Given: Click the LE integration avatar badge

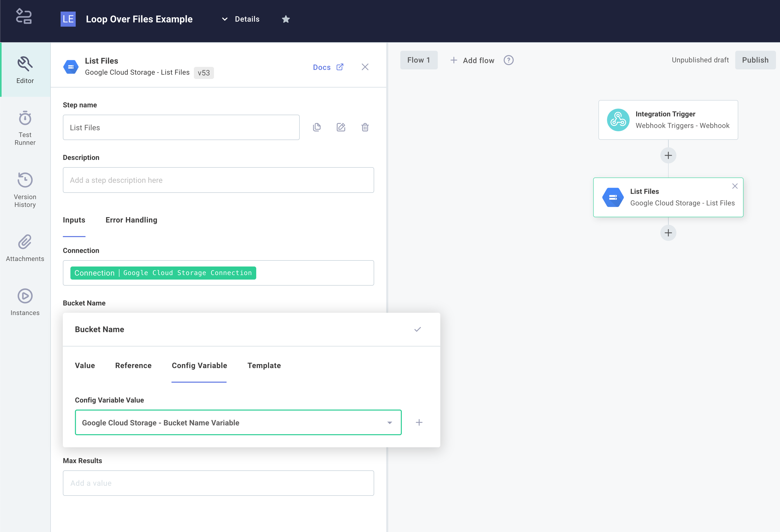Looking at the screenshot, I should tap(68, 19).
